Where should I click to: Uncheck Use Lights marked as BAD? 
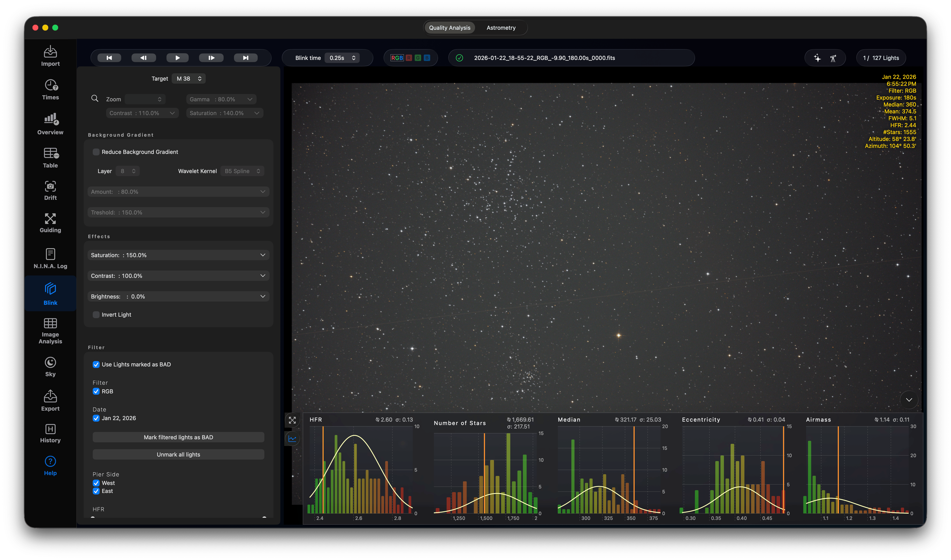click(x=96, y=364)
